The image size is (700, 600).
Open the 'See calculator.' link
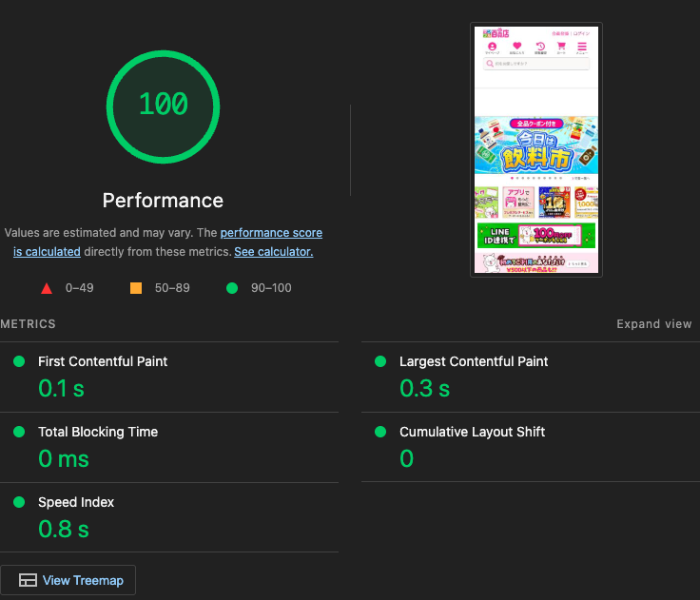click(274, 252)
